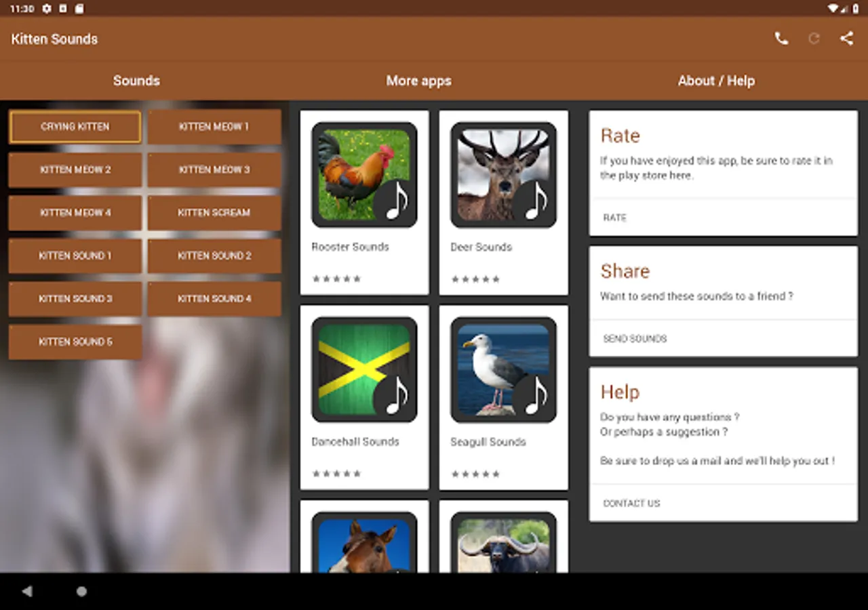Click the Deer Sounds star rating
This screenshot has width=868, height=610.
click(x=476, y=279)
